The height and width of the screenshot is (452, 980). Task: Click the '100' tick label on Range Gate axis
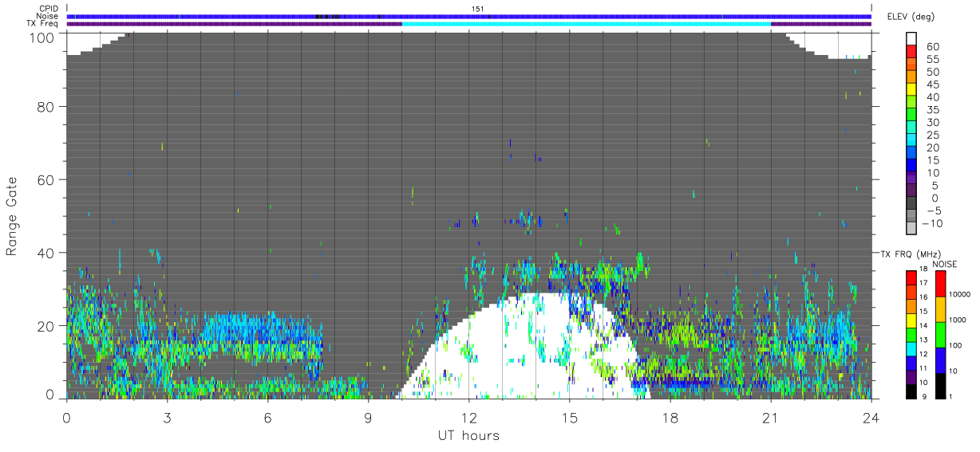pos(43,37)
